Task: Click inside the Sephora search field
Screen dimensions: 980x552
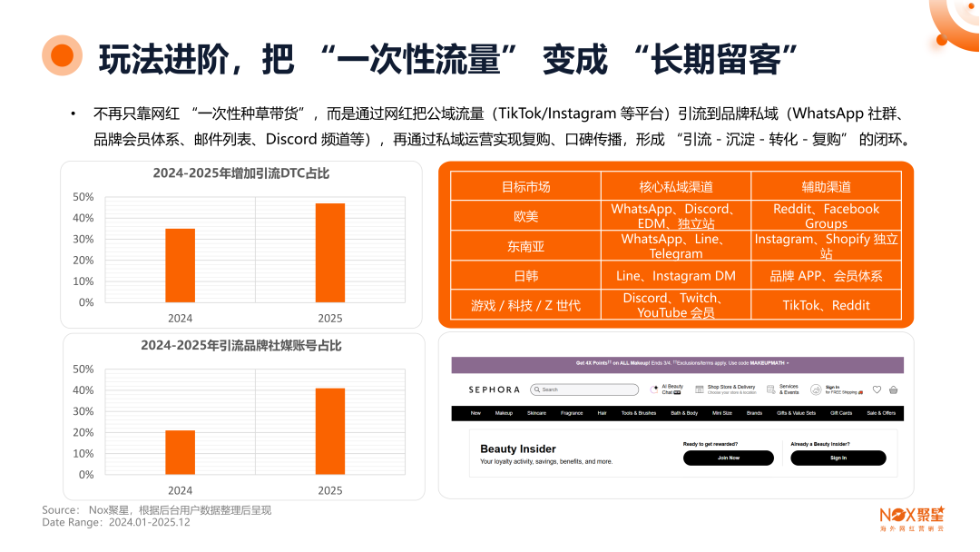Action: pyautogui.click(x=585, y=389)
